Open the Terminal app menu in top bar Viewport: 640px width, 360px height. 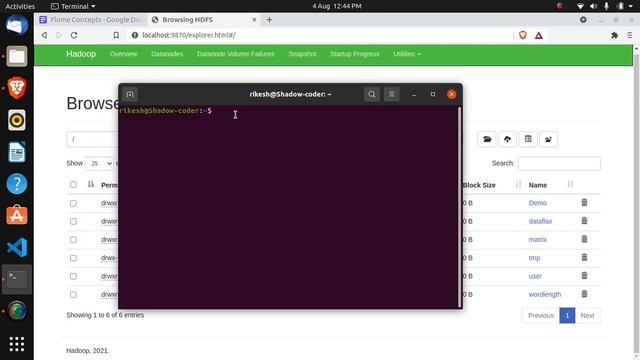73,6
